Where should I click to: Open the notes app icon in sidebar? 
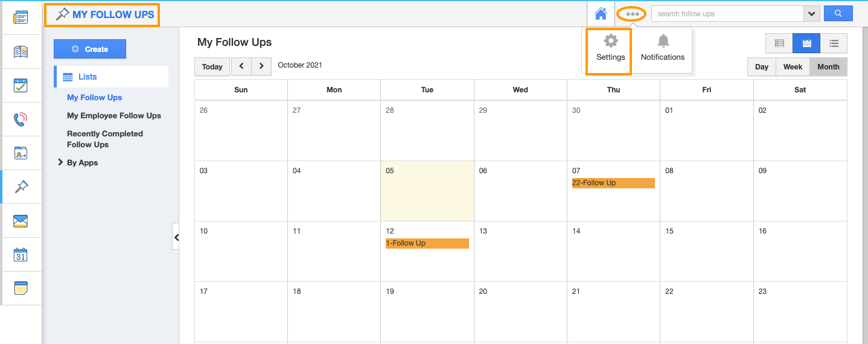(21, 288)
